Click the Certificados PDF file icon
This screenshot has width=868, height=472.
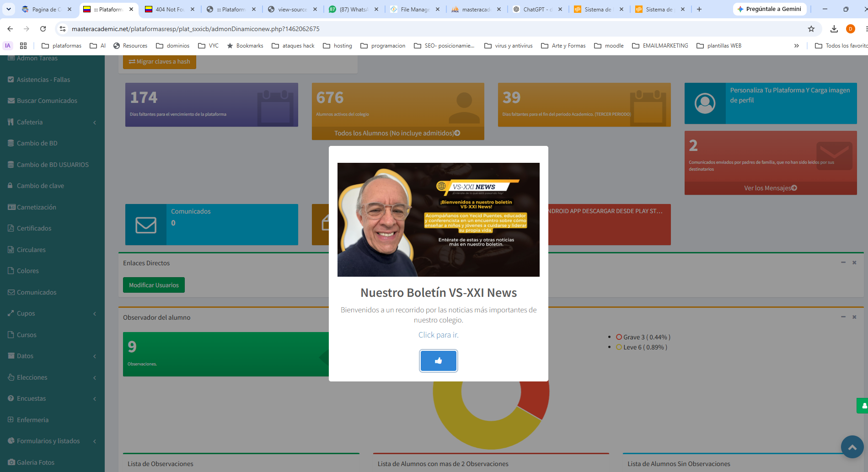pos(11,228)
